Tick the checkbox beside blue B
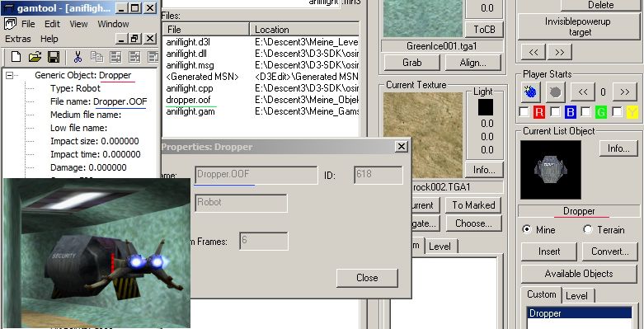644x329 pixels. (555, 111)
